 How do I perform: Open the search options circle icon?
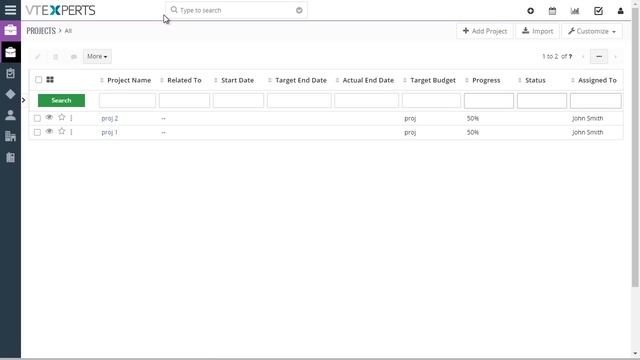click(x=299, y=10)
